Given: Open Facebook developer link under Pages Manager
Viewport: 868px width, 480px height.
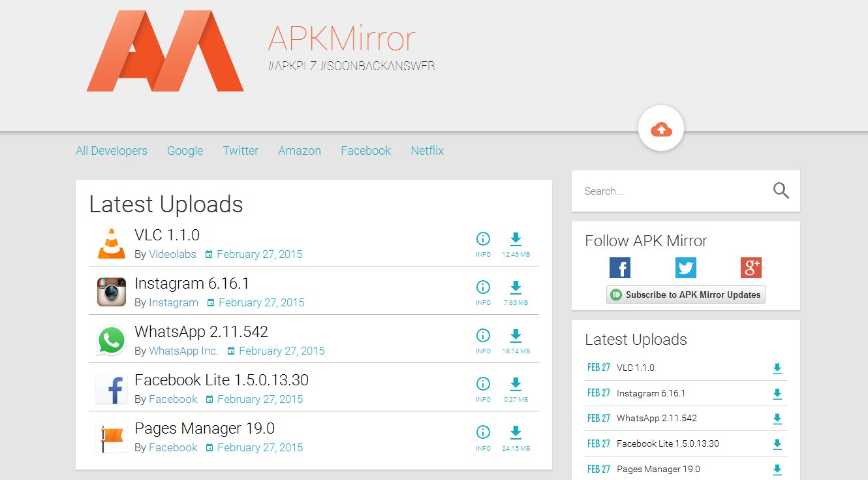Looking at the screenshot, I should 173,448.
